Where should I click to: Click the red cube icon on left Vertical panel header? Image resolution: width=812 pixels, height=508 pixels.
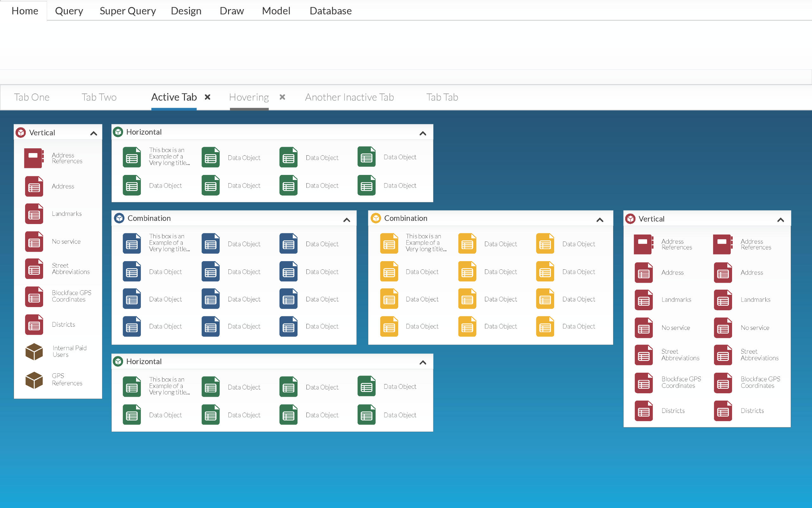(x=21, y=132)
